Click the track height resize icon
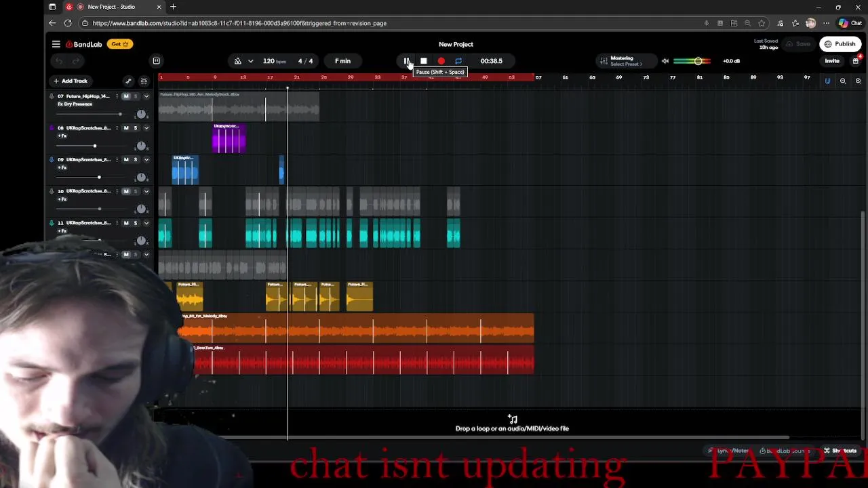This screenshot has height=488, width=868. 144,81
